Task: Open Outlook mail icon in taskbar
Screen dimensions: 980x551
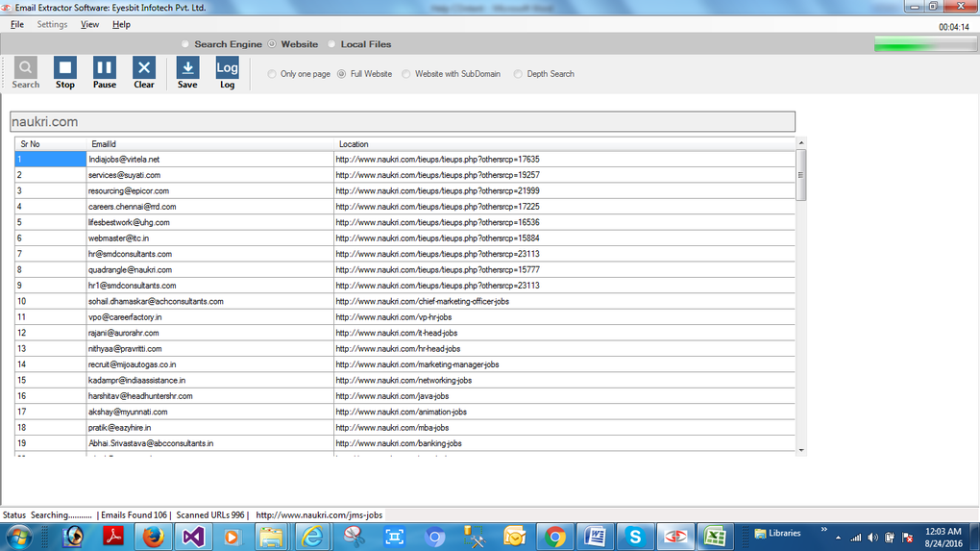Action: 514,538
